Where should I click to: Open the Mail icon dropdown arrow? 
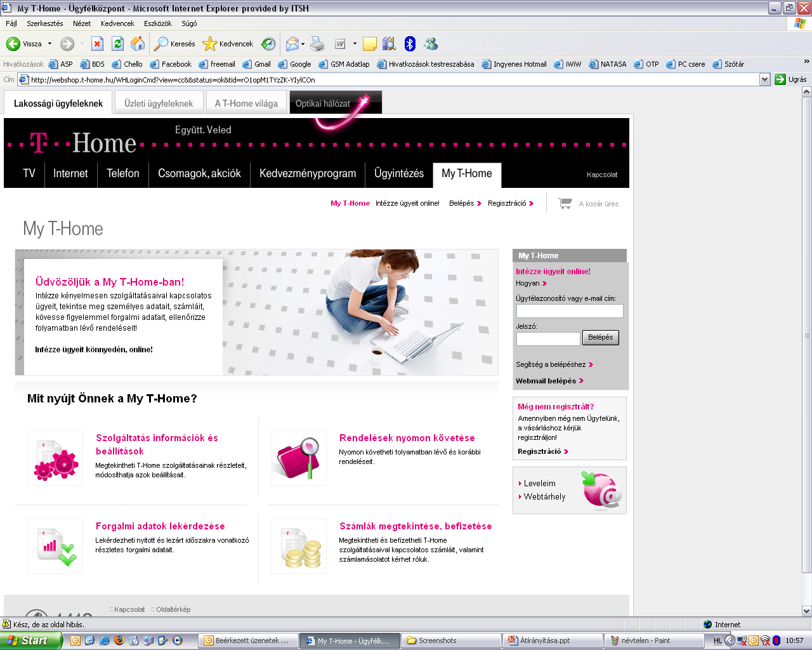coord(303,44)
